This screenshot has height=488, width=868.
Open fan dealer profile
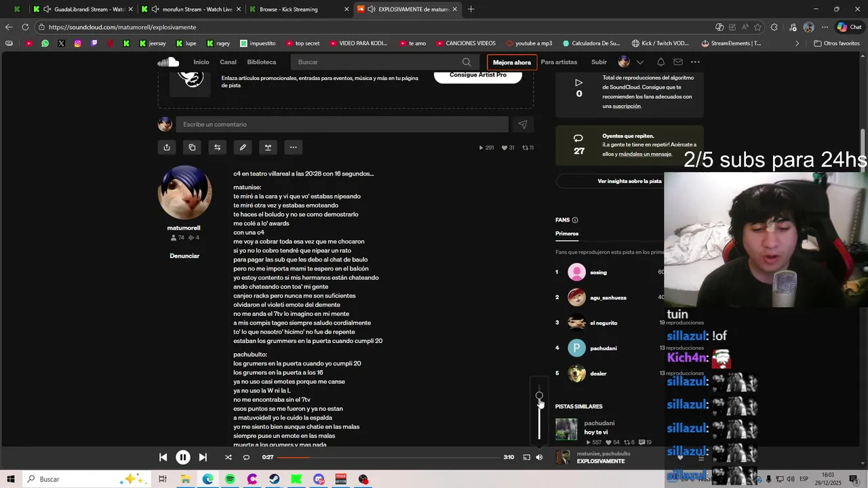point(598,373)
